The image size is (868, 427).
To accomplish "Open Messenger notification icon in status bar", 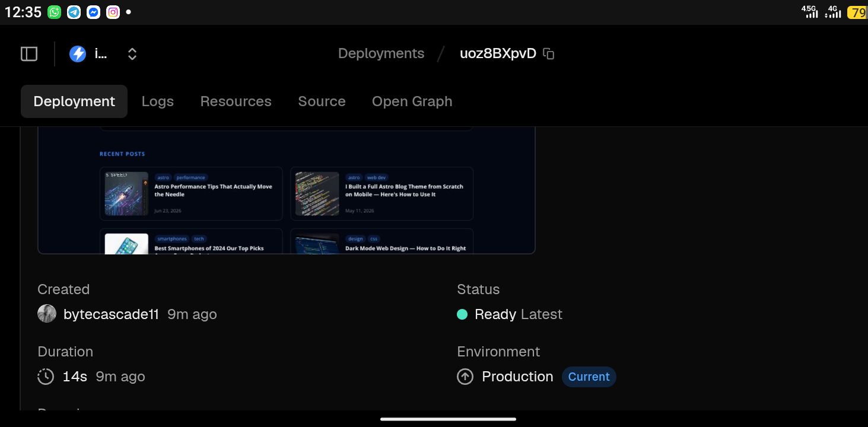I will click(93, 12).
